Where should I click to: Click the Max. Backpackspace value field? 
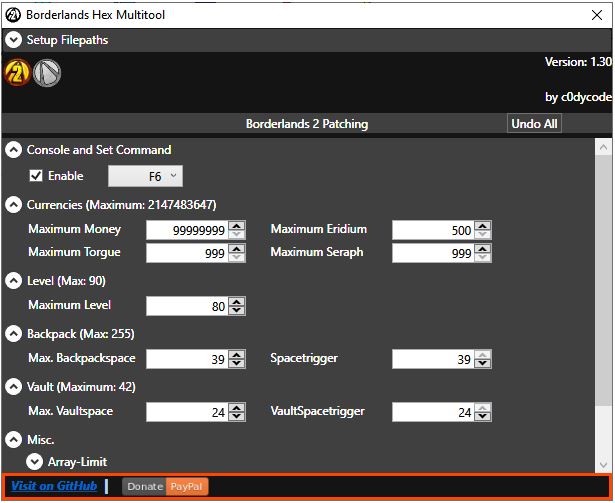[x=187, y=359]
